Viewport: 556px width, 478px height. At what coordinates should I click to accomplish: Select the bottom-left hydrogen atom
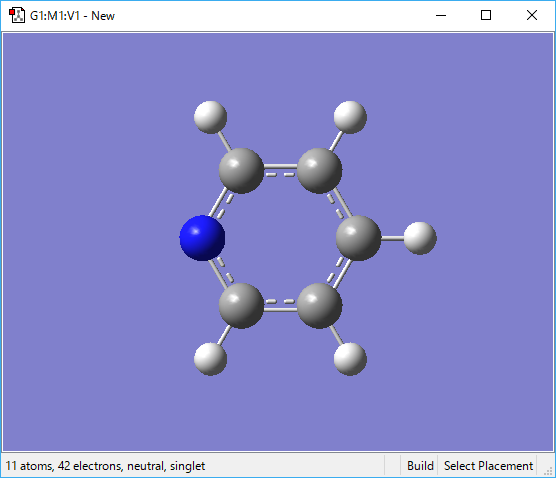click(211, 359)
